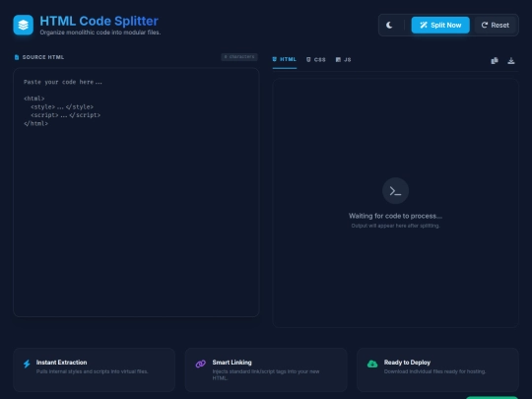Click 'Pulls internal styles and scripts' description
This screenshot has height=399, width=532.
click(92, 371)
